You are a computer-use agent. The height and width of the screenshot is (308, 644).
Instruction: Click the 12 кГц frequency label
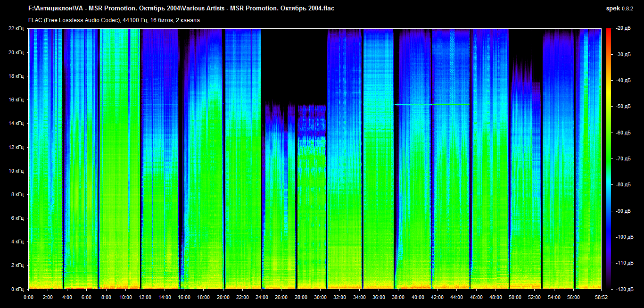pos(16,147)
